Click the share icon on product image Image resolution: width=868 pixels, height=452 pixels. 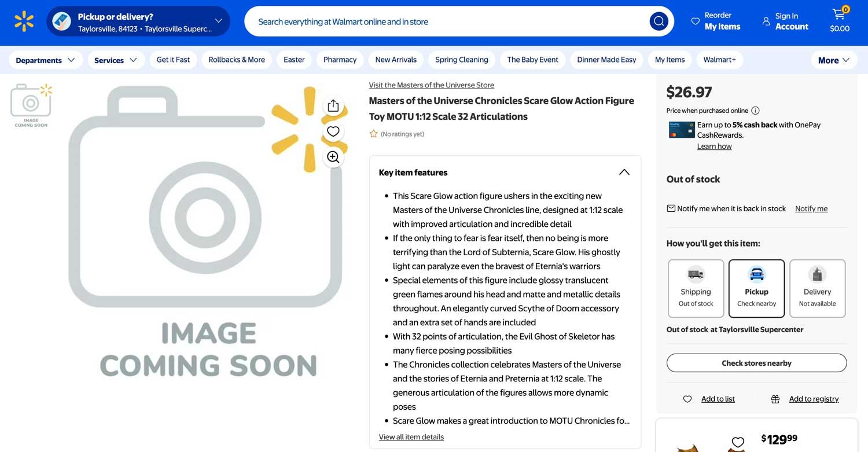(x=333, y=106)
